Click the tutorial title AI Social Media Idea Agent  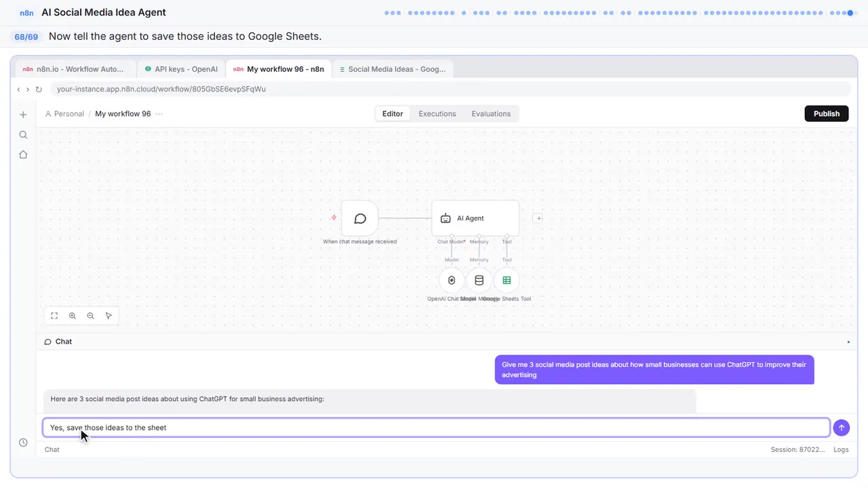pos(104,12)
